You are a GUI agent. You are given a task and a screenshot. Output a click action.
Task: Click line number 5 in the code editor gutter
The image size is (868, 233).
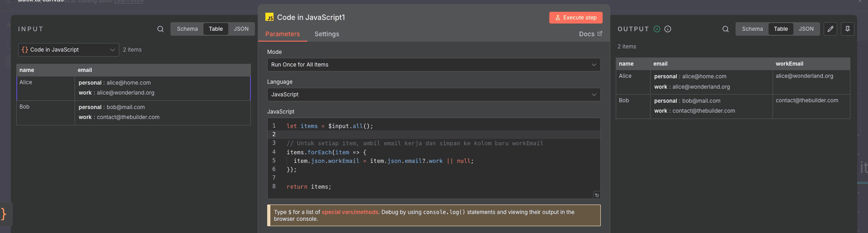click(x=274, y=161)
